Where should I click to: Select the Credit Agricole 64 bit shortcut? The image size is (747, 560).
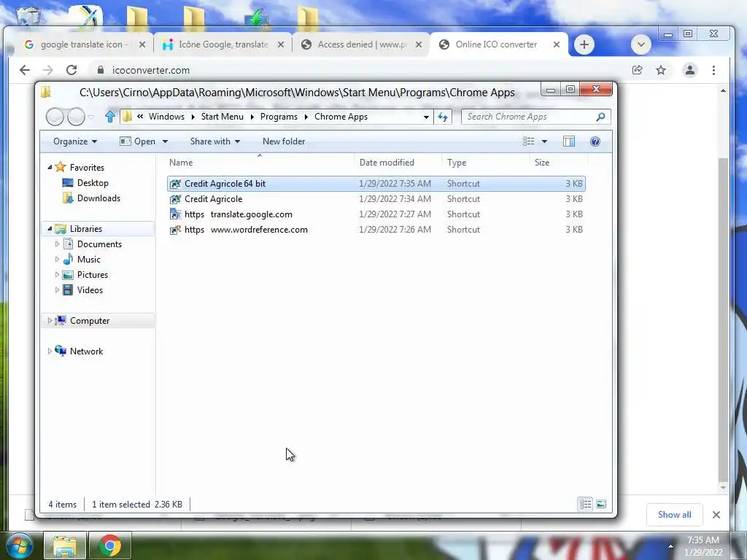(376, 184)
